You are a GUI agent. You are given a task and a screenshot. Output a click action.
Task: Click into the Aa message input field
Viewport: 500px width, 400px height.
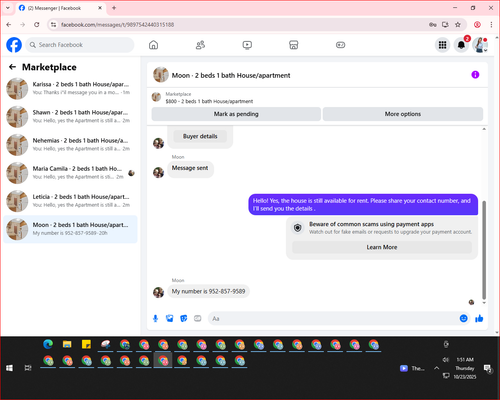point(333,319)
